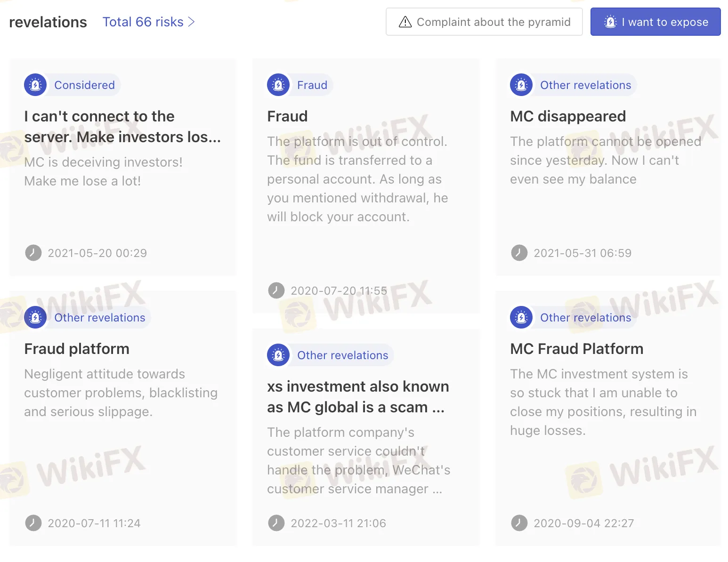The image size is (728, 562).
Task: Click siren badge icon beside Considered tag
Action: pyautogui.click(x=35, y=85)
